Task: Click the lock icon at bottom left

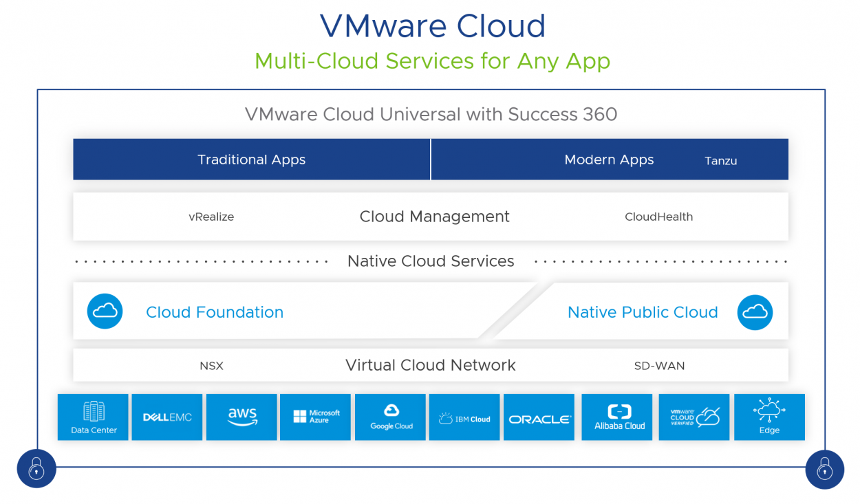Action: pos(36,470)
